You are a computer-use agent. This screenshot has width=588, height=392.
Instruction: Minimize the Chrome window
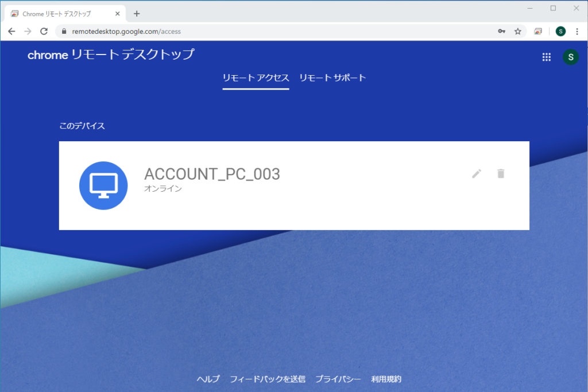(530, 8)
